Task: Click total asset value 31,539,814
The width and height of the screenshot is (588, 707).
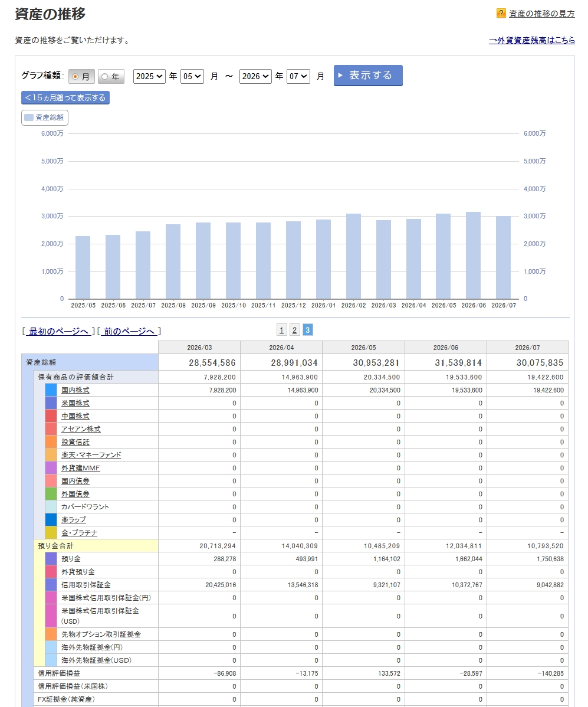Action: (458, 363)
